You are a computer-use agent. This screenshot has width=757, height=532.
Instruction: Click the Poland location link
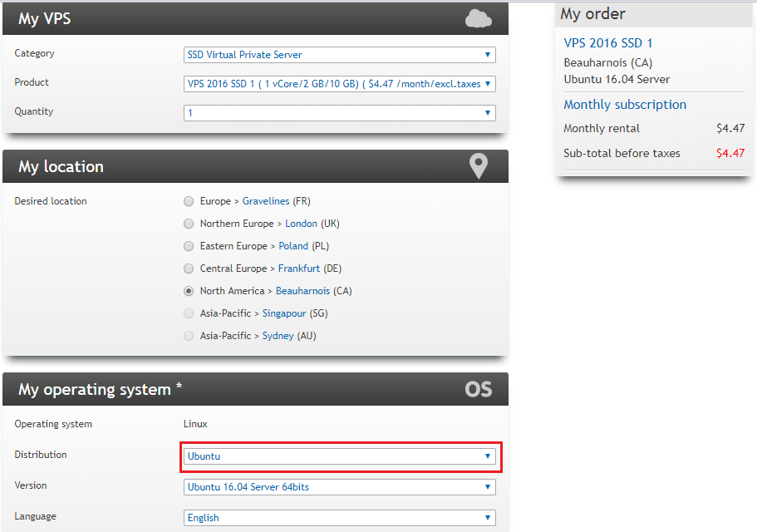293,246
